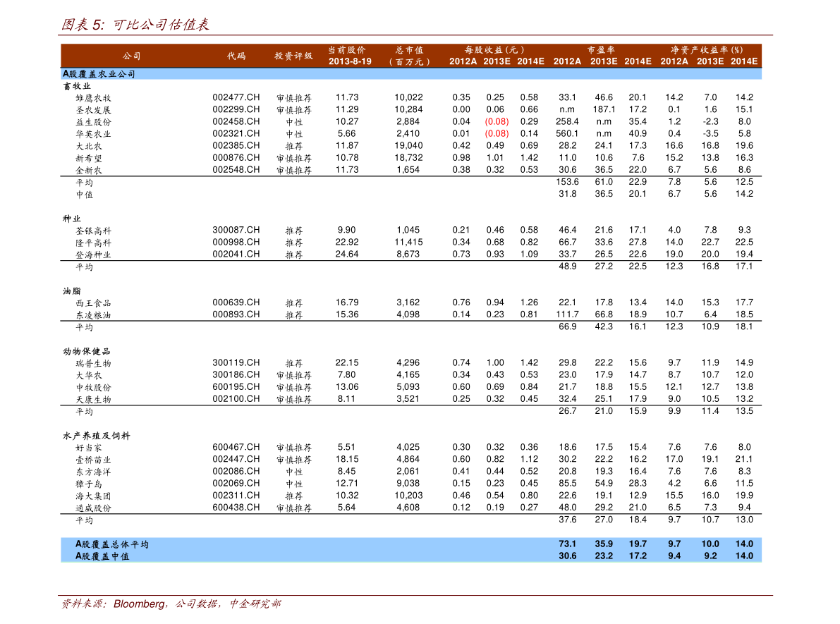Select the 畜牧业 category label
This screenshot has width=840, height=624.
pyautogui.click(x=77, y=86)
